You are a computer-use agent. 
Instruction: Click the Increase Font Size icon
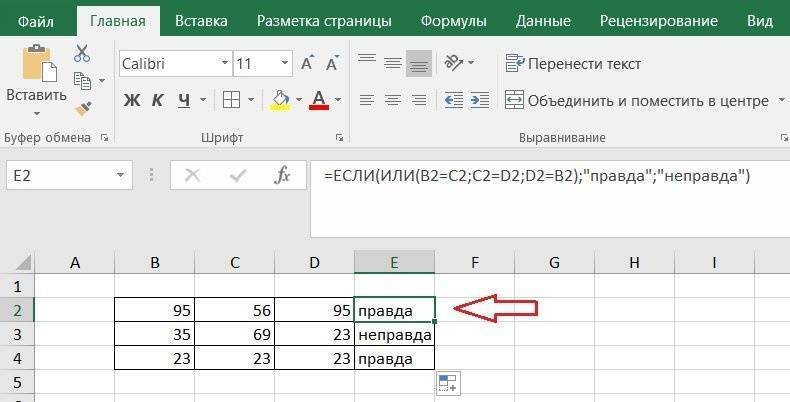pos(307,64)
